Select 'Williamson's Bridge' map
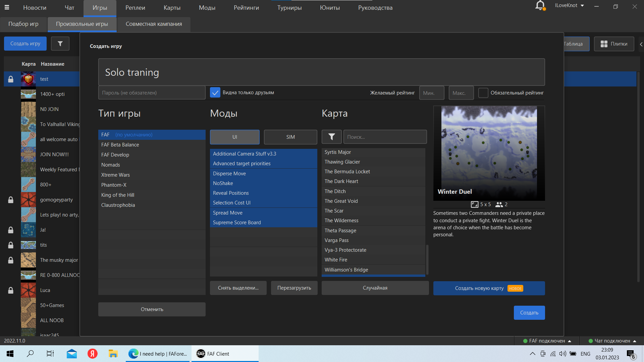 [373, 270]
